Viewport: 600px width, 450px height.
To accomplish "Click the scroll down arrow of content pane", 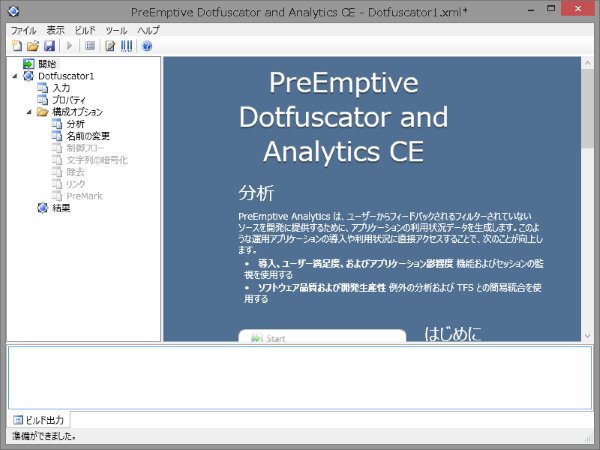I will (x=588, y=336).
